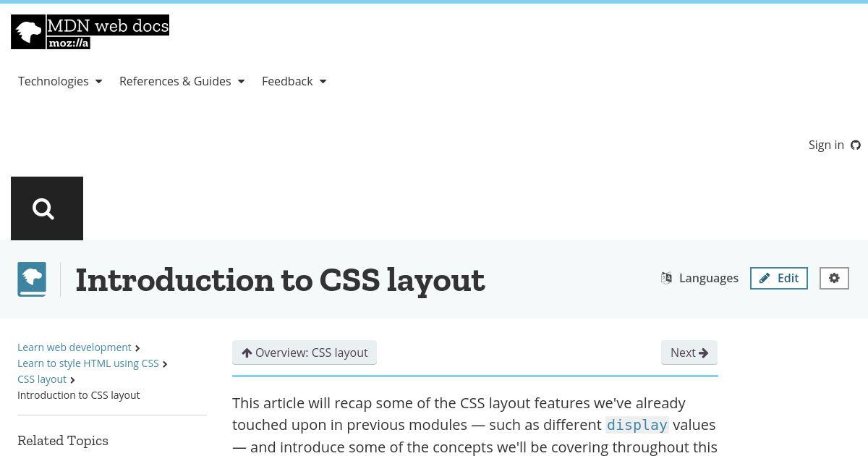Open the gear settings menu
The width and height of the screenshot is (868, 456).
tap(834, 278)
